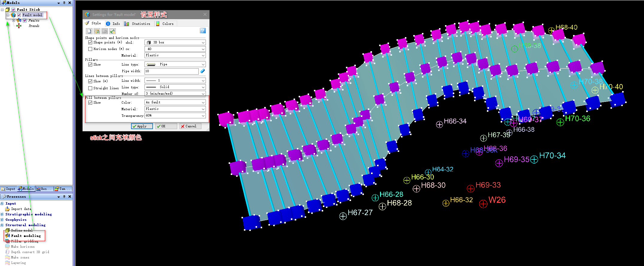Click the pipe width picker icon
This screenshot has height=266, width=644.
click(203, 71)
